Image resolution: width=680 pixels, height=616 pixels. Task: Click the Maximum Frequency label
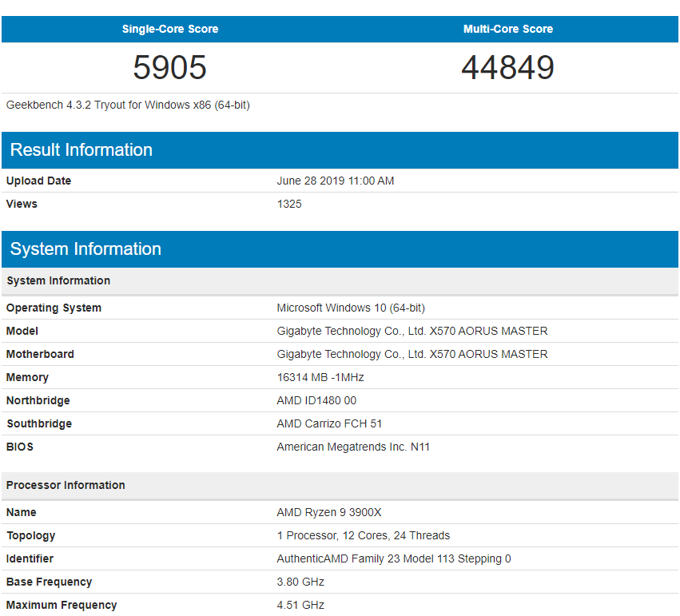[62, 605]
